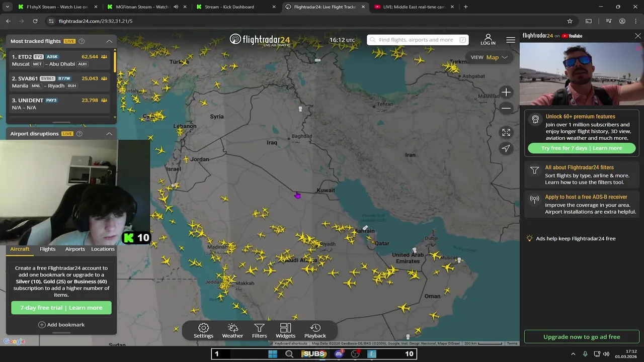Open the Filters funnel icon

(x=259, y=331)
